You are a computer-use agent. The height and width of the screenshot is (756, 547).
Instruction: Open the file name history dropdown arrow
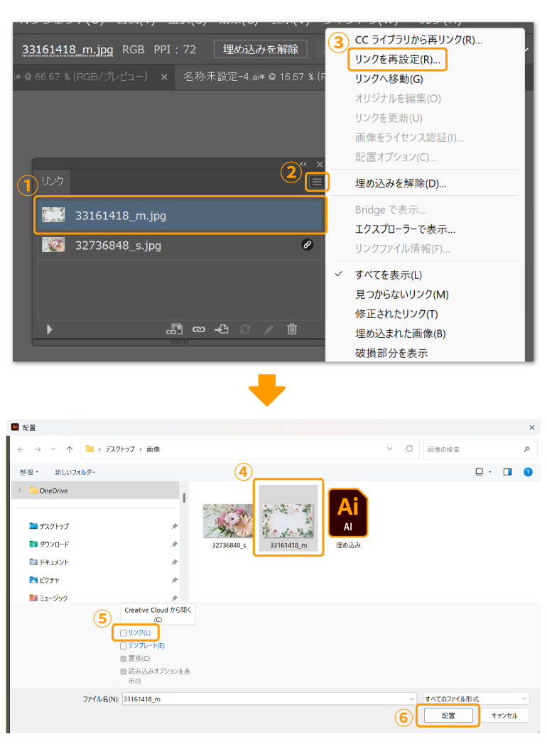coord(411,699)
